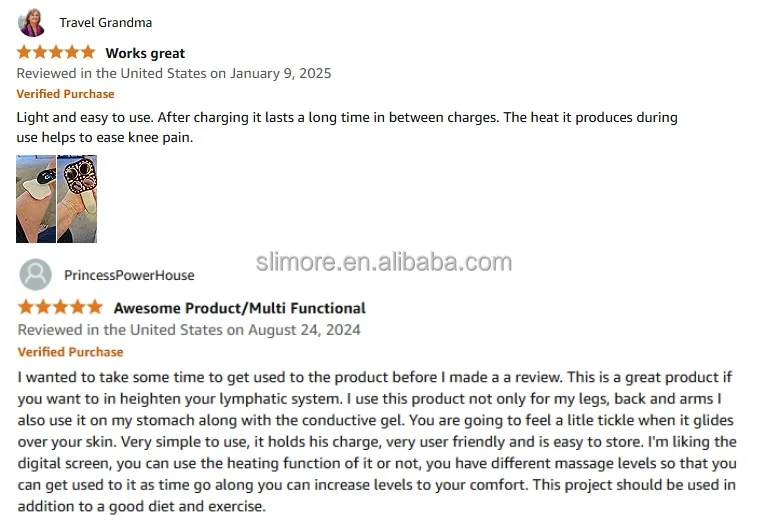Click the first Verified Purchase label
This screenshot has width=766, height=521.
[65, 94]
